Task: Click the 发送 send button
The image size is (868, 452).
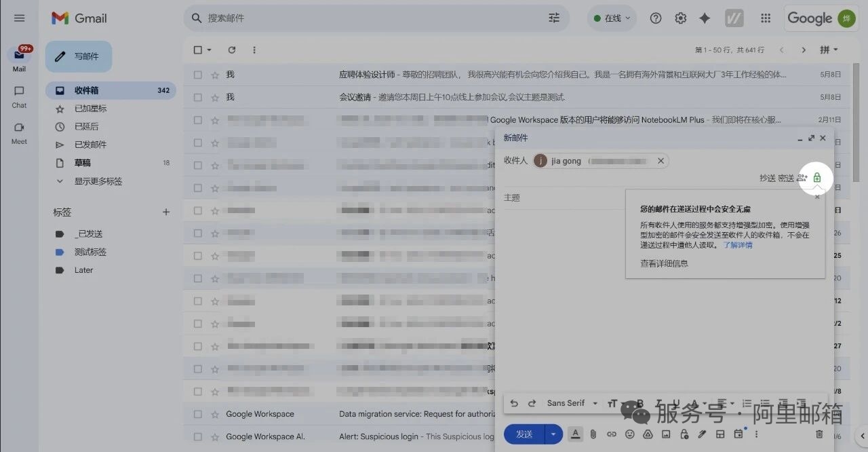Action: coord(524,434)
